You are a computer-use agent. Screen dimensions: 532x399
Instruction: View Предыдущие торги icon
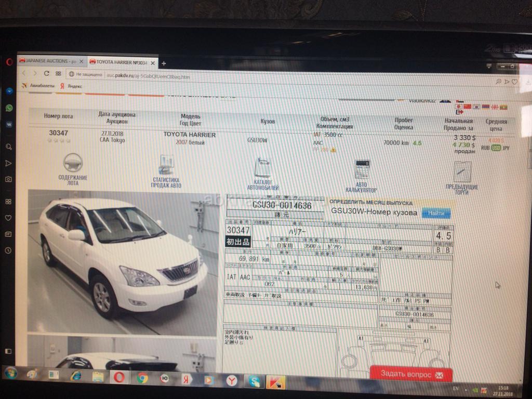coord(462,172)
